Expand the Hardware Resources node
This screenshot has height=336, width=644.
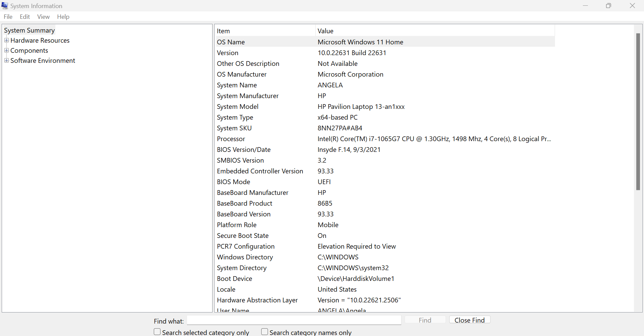tap(6, 40)
